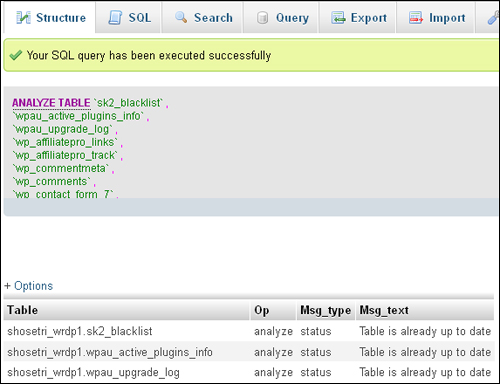The height and width of the screenshot is (384, 500).
Task: Click the Table column header
Action: click(127, 310)
